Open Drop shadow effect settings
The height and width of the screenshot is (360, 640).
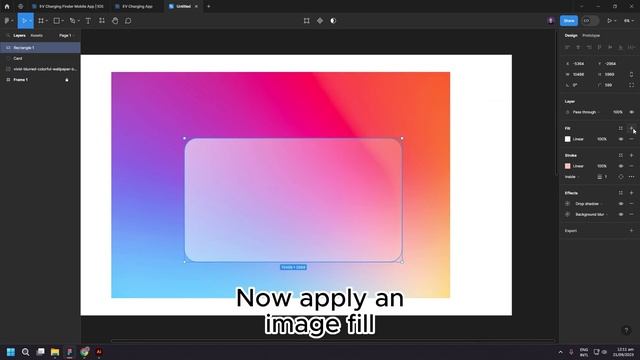567,204
